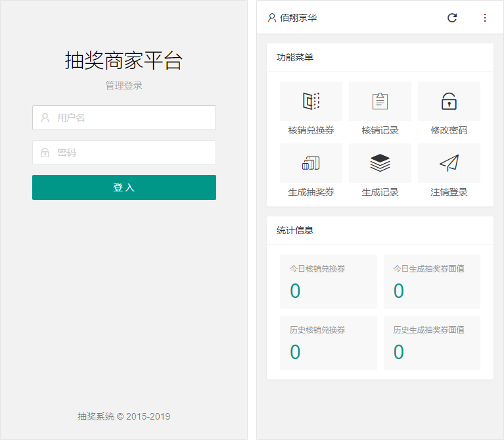Open the 核销兑换券 icon tile

(x=311, y=101)
